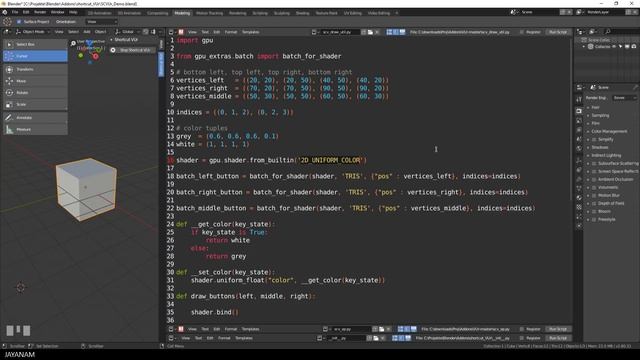This screenshot has height=360, width=640.
Task: Click the zoom magnifier gizmo in viewport
Action: (73, 43)
